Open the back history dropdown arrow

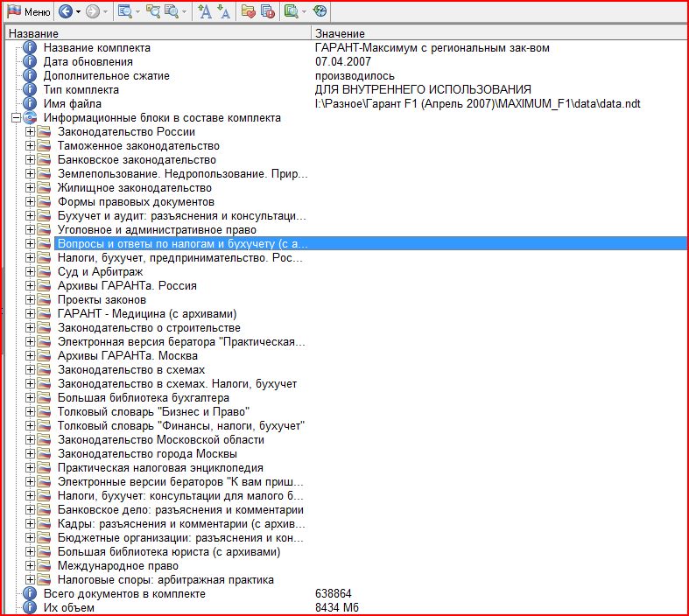[x=78, y=12]
